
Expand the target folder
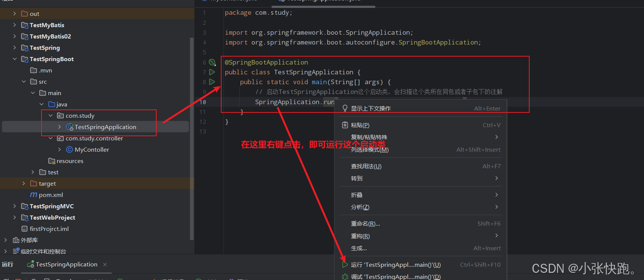coord(23,183)
